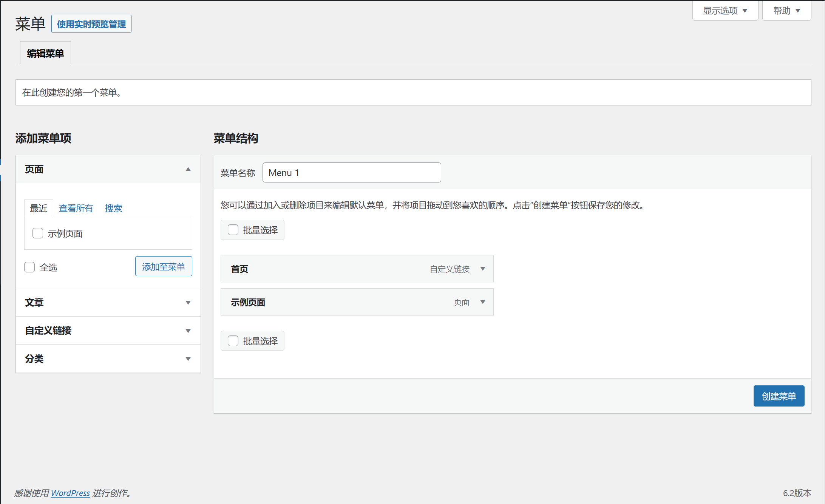Expand 首页 menu item settings arrow
Image resolution: width=825 pixels, height=504 pixels.
point(482,269)
